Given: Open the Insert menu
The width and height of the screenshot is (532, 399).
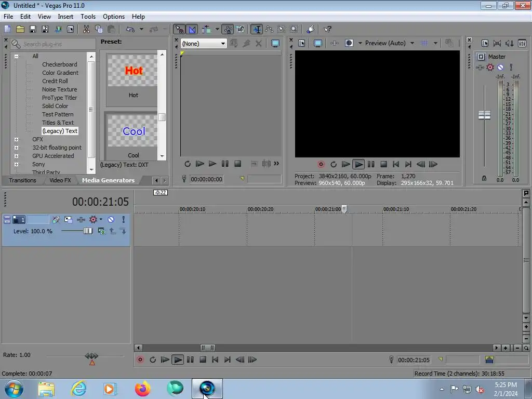Looking at the screenshot, I should 65,16.
